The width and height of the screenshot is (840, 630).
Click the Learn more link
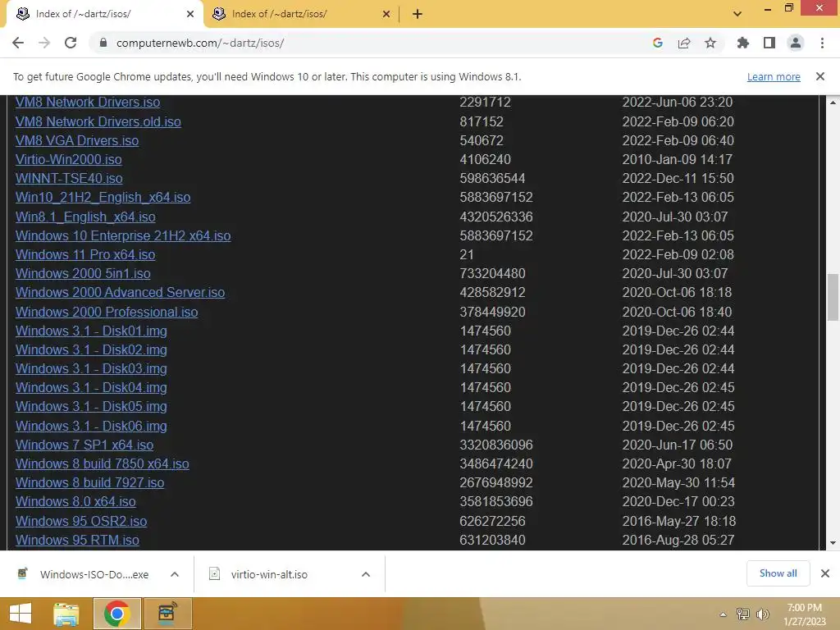tap(774, 76)
